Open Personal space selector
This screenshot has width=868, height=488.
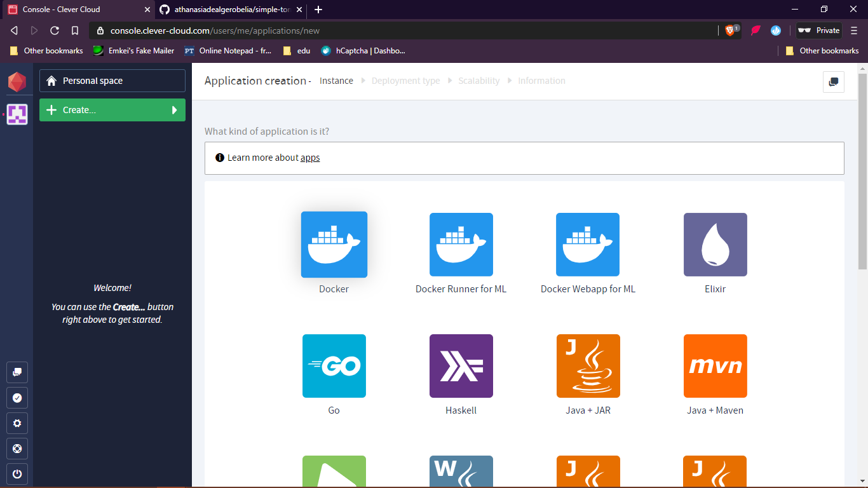click(x=112, y=81)
